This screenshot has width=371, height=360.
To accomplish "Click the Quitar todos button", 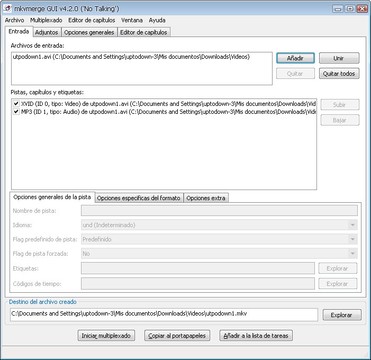I will tap(339, 74).
